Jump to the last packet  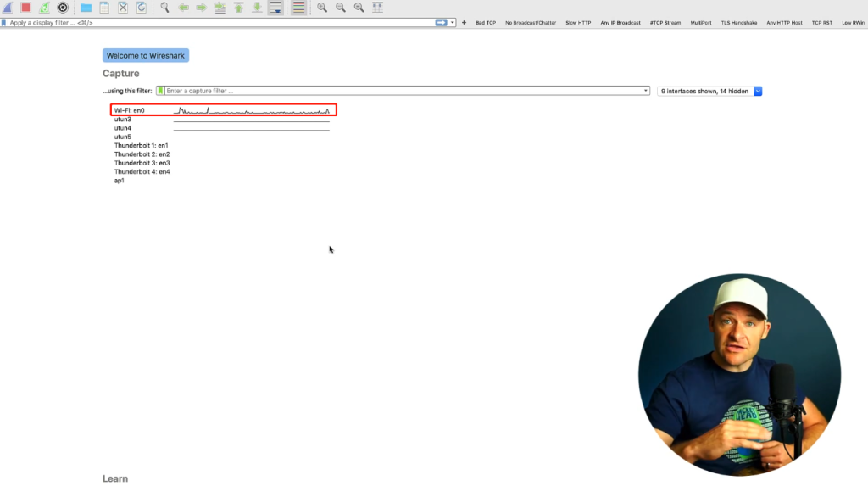click(x=257, y=7)
